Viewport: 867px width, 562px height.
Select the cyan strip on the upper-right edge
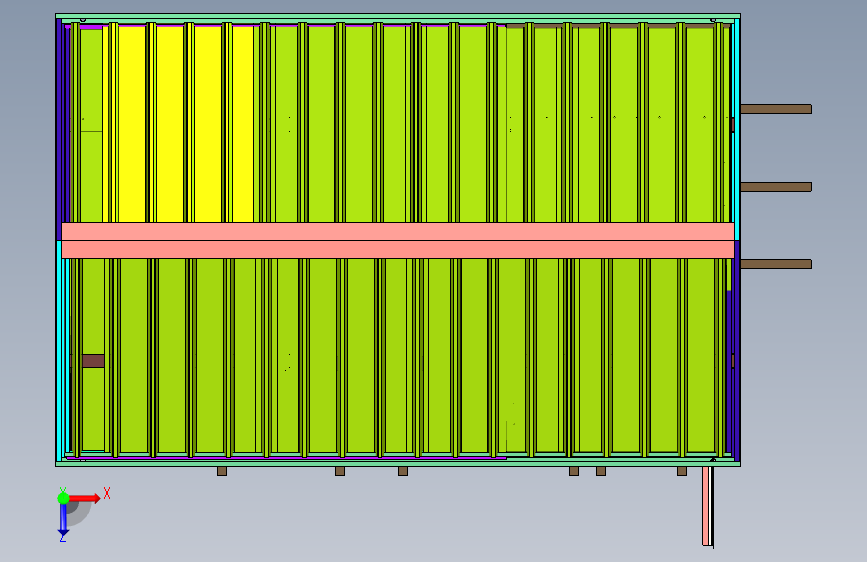point(737,129)
